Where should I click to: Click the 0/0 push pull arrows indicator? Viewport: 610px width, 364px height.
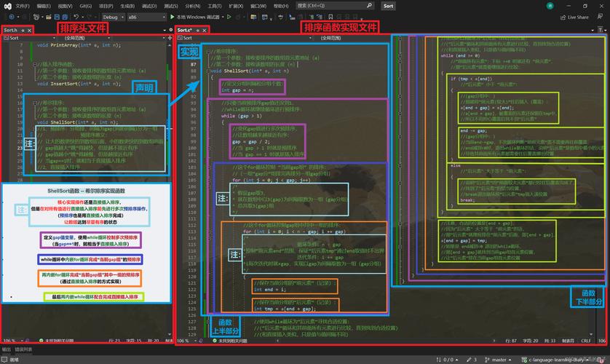point(447,360)
